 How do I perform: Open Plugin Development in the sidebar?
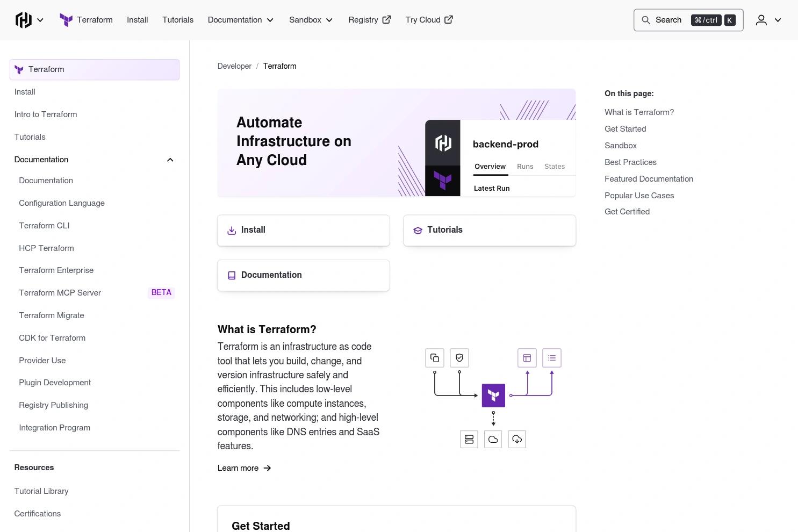(55, 383)
